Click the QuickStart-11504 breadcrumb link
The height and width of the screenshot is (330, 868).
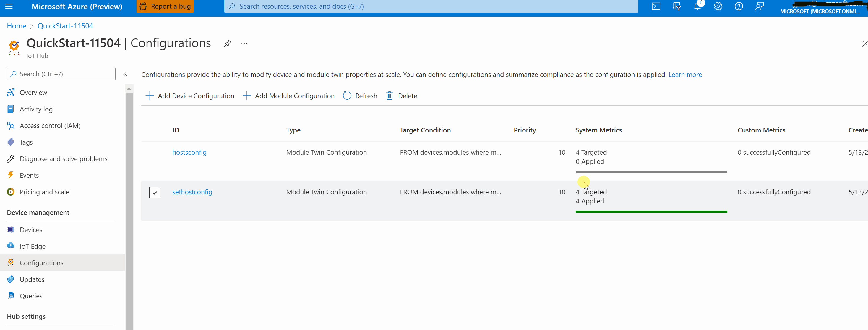(65, 25)
